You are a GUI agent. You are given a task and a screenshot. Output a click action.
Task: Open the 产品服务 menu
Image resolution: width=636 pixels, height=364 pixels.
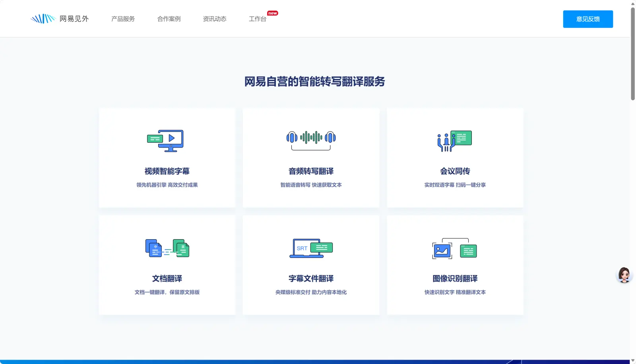click(x=123, y=19)
